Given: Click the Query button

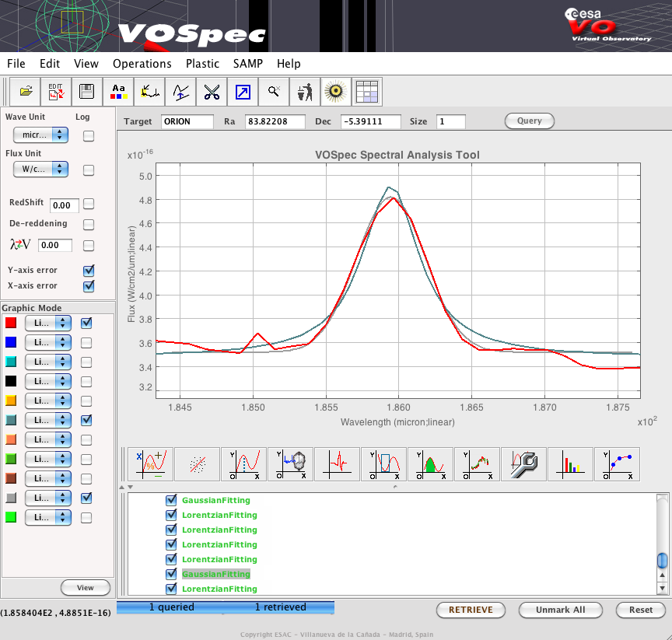Looking at the screenshot, I should pos(530,121).
